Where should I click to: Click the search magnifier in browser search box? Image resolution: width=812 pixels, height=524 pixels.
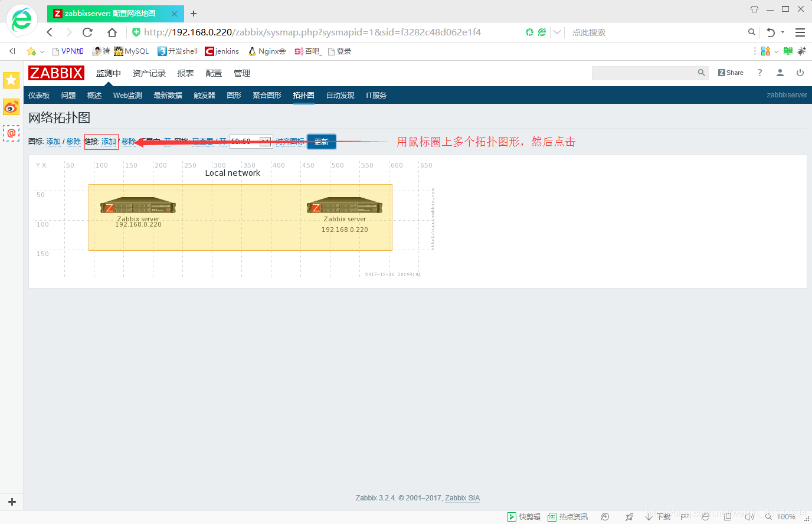[x=751, y=32]
